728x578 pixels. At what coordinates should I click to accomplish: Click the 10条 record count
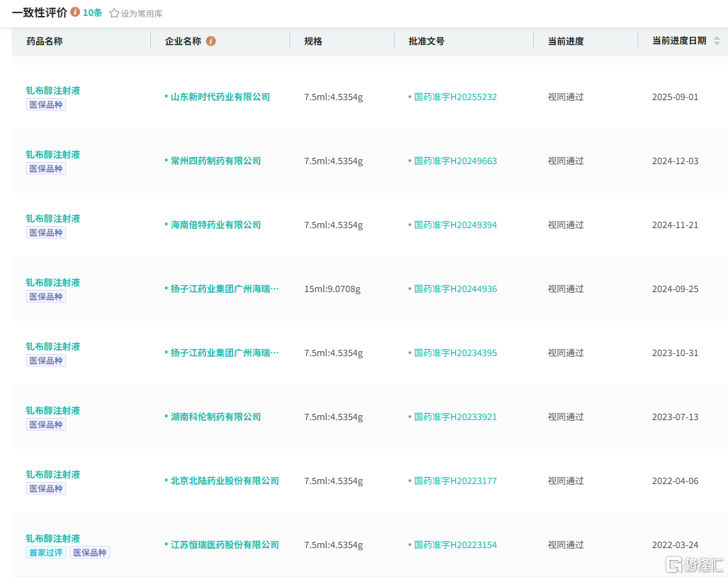click(x=93, y=13)
